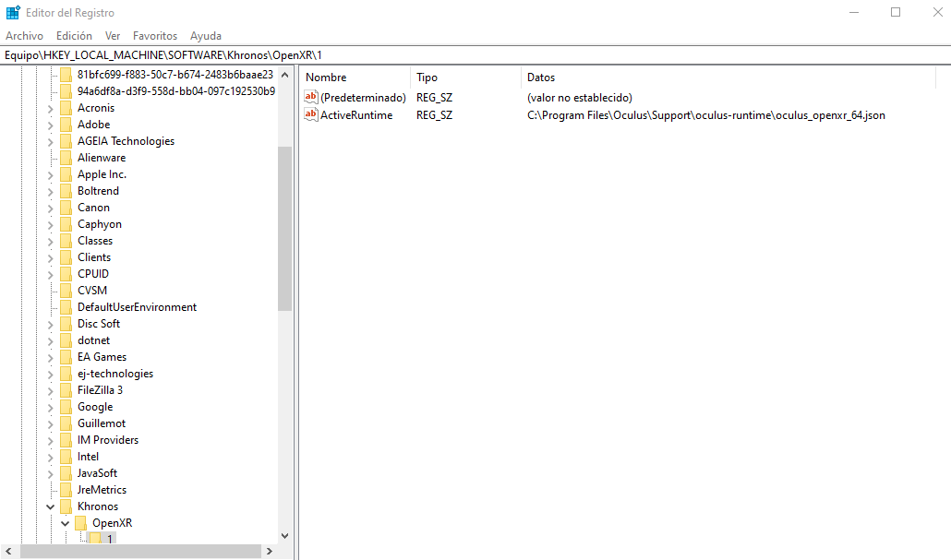Click the OpenXR folder icon
The height and width of the screenshot is (560, 951).
click(80, 523)
